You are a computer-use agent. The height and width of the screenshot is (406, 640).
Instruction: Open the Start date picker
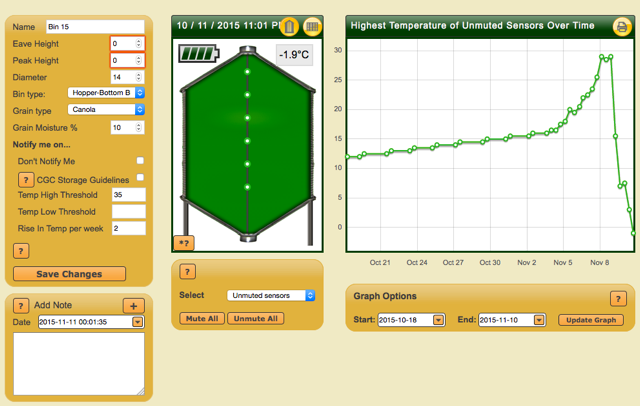pyautogui.click(x=438, y=320)
